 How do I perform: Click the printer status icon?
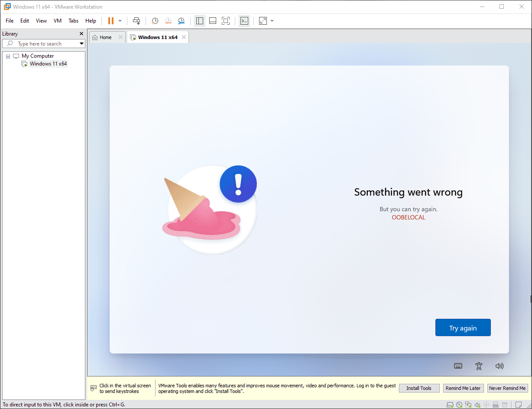pyautogui.click(x=496, y=405)
